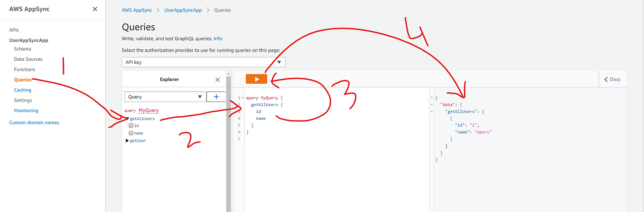The image size is (644, 212).
Task: Click the Queries page heading
Action: tap(138, 27)
